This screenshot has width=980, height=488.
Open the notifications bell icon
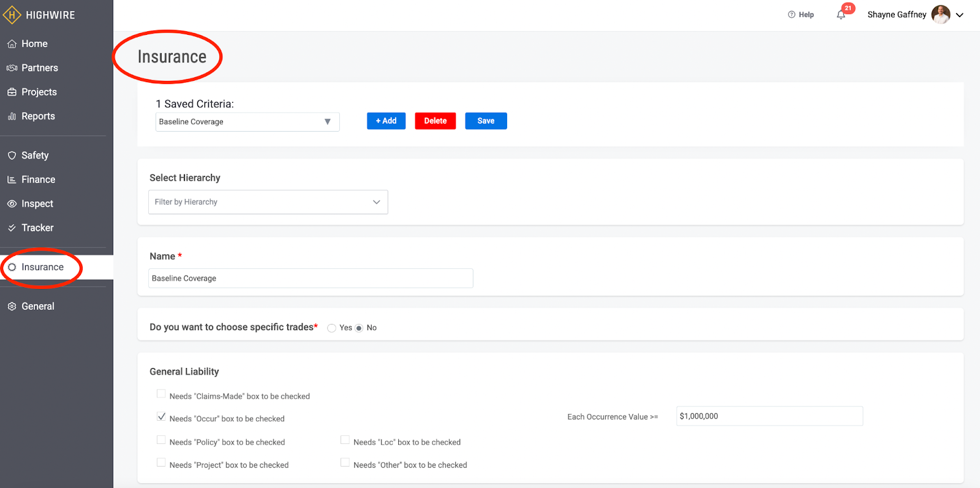click(x=841, y=15)
